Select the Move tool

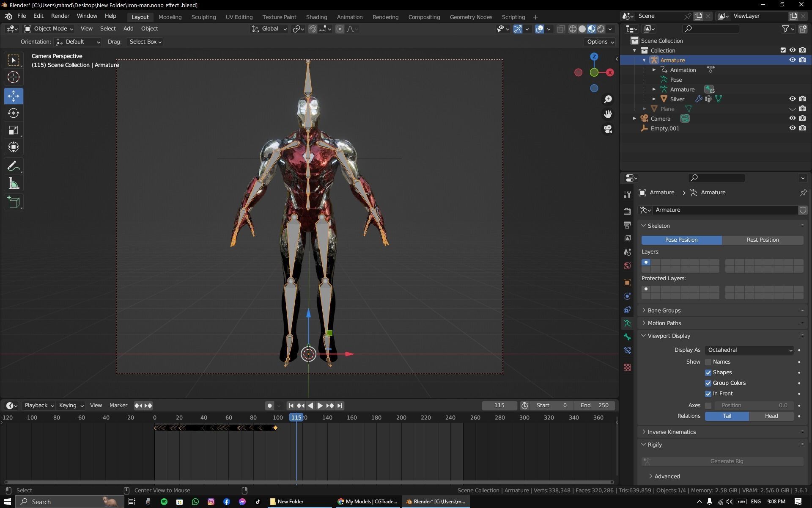point(14,96)
